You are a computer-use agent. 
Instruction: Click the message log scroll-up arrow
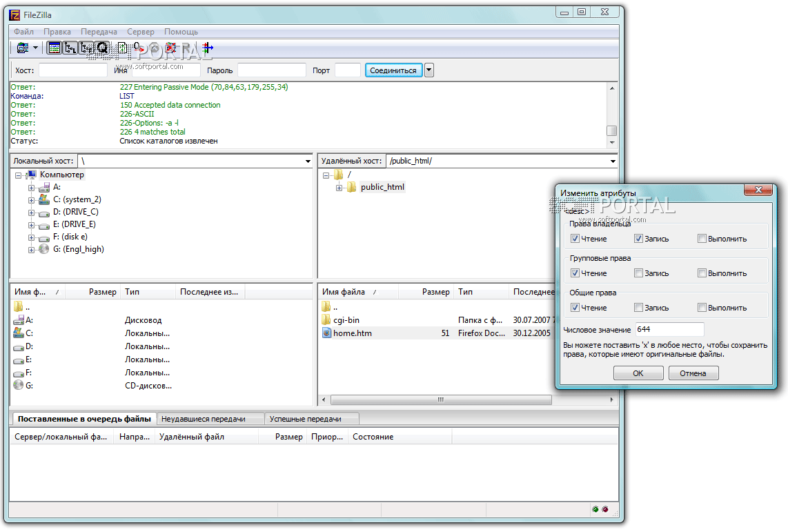click(x=611, y=88)
